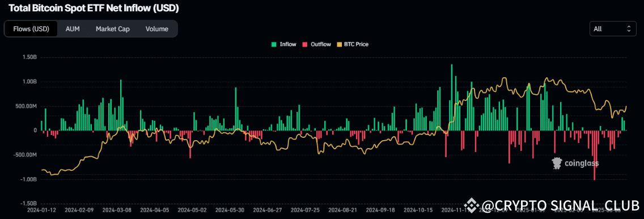Click the 2024-04-05 date label
Screen dimensions: 644x219
point(154,209)
